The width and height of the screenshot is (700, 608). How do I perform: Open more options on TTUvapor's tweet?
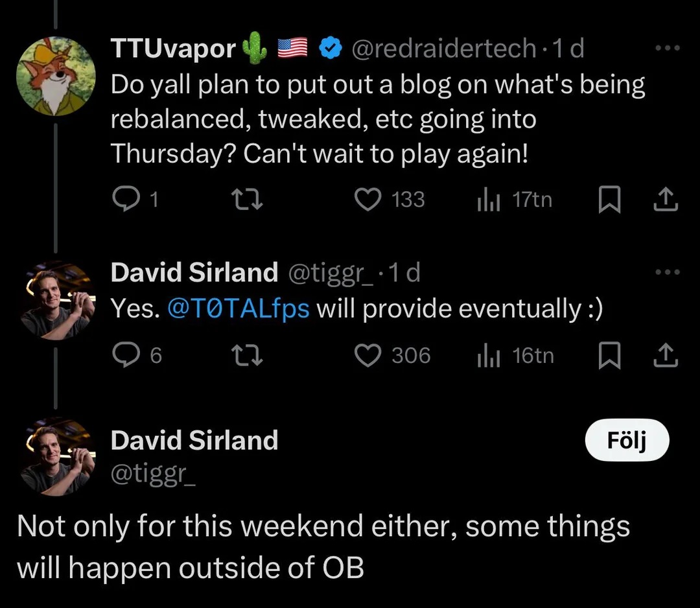point(668,48)
